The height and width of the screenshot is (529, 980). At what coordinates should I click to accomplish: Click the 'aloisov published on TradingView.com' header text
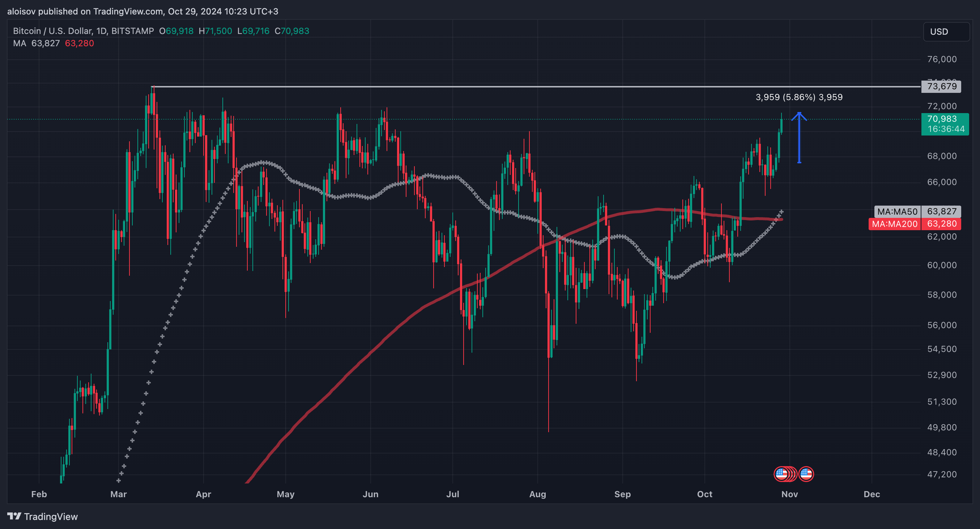tap(85, 12)
